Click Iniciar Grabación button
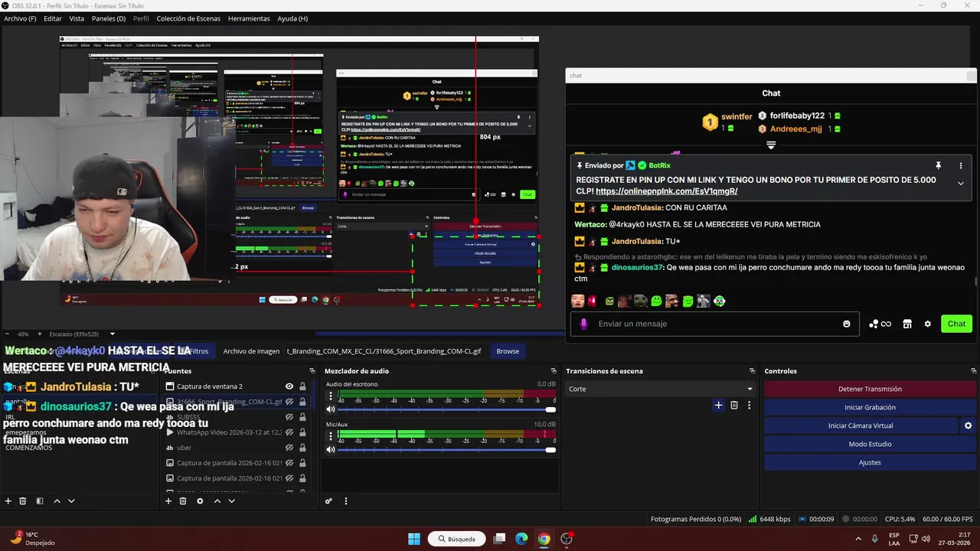Viewport: 980px width, 551px height. coord(870,407)
